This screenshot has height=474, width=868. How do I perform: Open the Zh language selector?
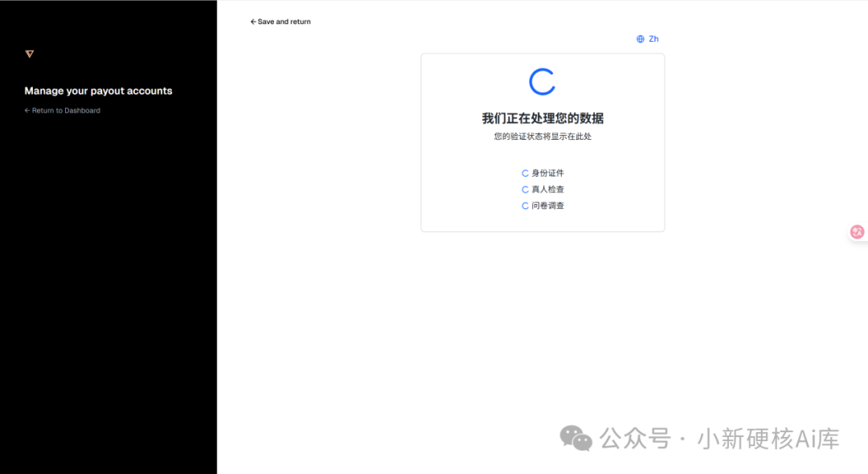click(653, 39)
